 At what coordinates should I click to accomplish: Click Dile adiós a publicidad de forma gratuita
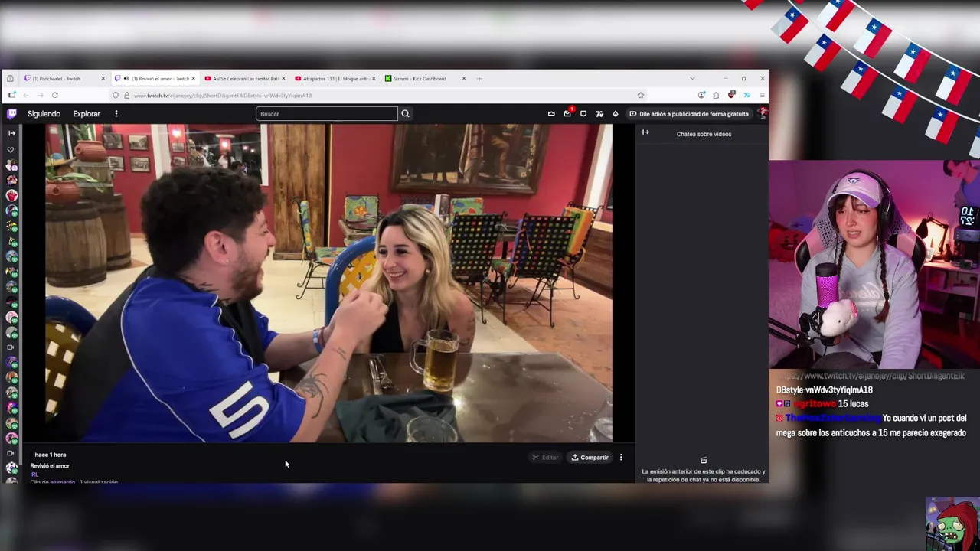[688, 114]
